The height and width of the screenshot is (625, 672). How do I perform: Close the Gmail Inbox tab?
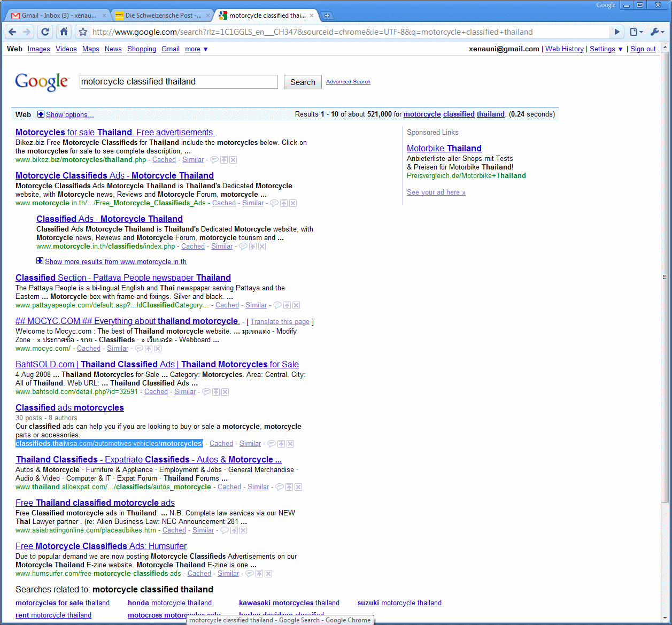(104, 16)
